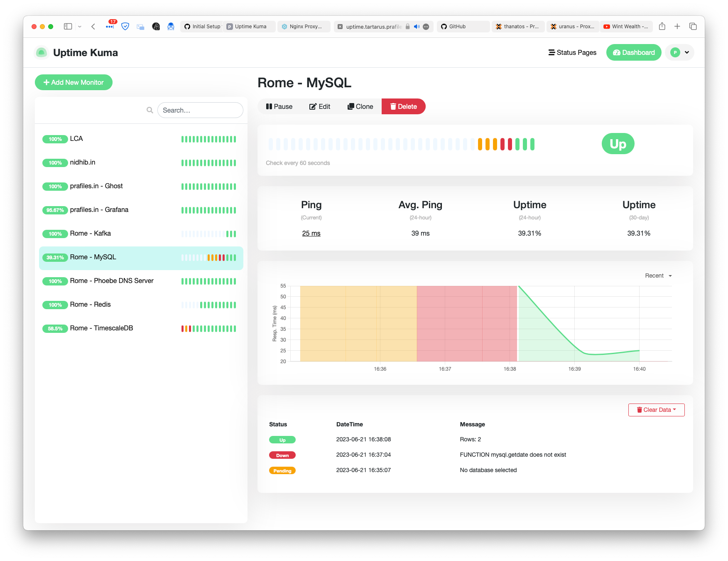Switch to the thanatos Proxmox tab

[518, 26]
